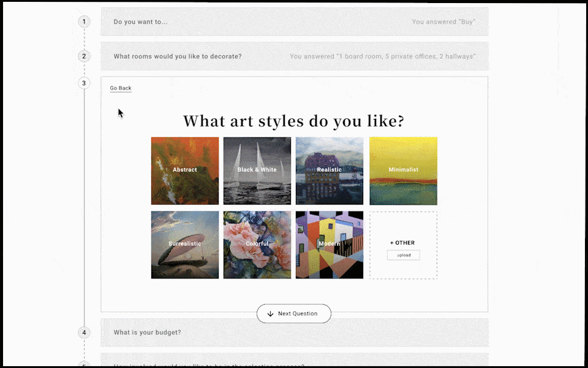The width and height of the screenshot is (588, 368).
Task: Open step 2 circle in progress timeline
Action: point(84,56)
